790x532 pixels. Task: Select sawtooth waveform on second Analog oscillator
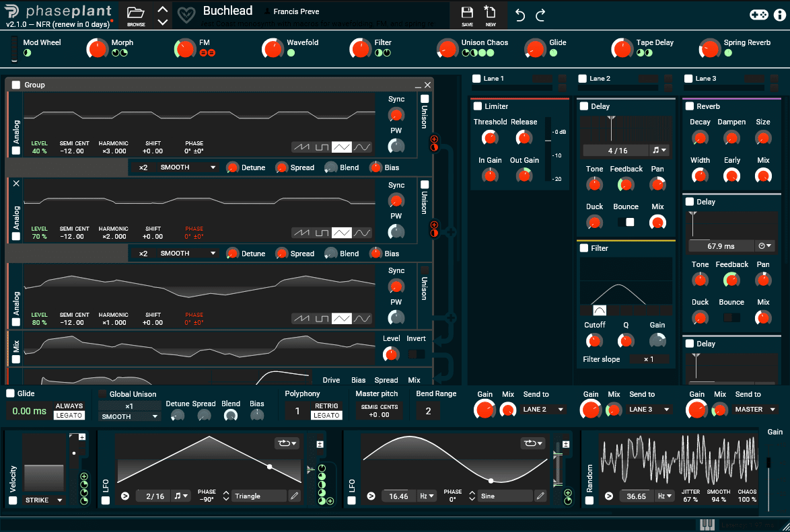click(x=301, y=233)
